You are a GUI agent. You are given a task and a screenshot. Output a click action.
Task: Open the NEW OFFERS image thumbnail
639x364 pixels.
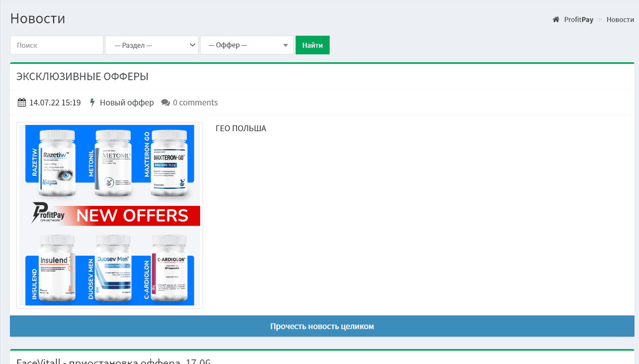click(x=110, y=215)
